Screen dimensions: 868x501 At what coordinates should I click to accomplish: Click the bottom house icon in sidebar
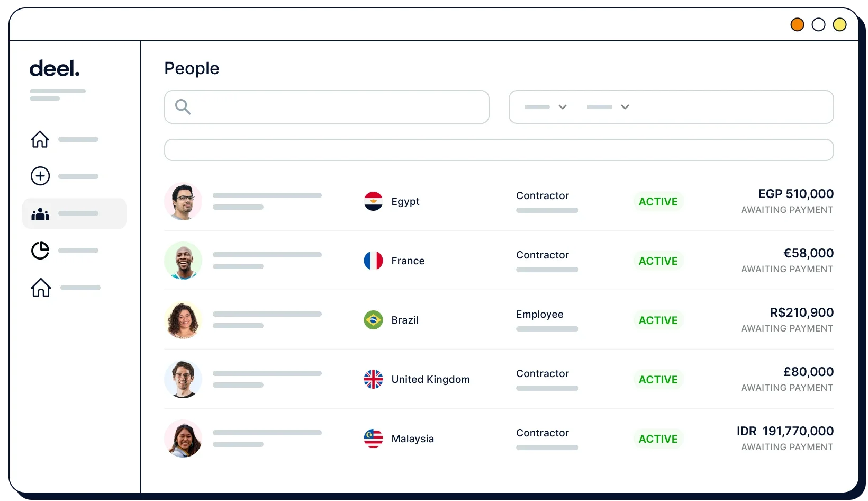coord(40,288)
